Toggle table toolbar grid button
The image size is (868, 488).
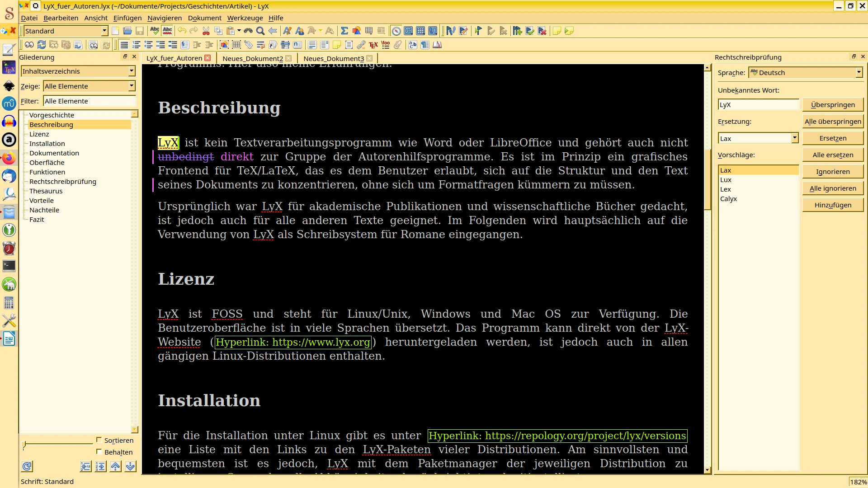420,31
